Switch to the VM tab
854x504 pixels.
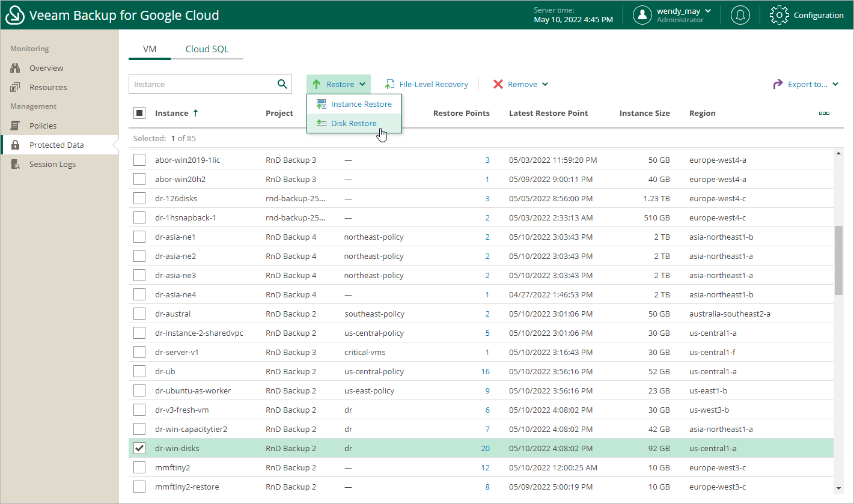pos(150,49)
